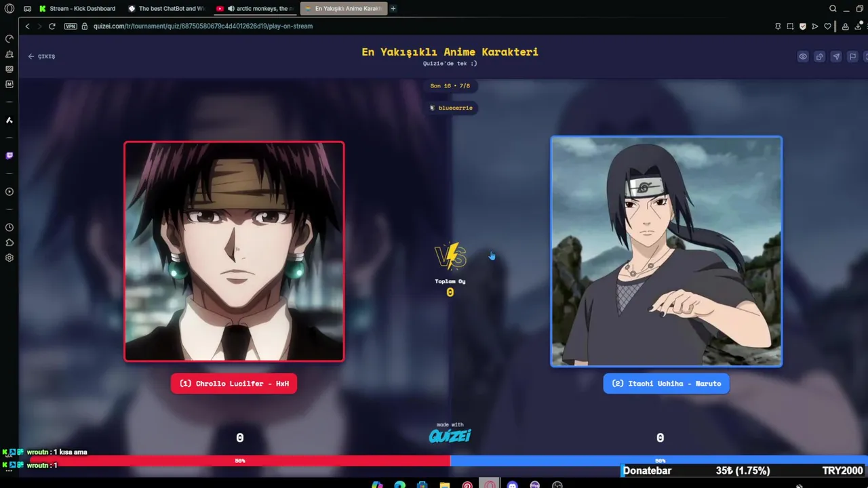Pick the Itachi Uchiha portrait
The height and width of the screenshot is (488, 868).
tap(666, 251)
